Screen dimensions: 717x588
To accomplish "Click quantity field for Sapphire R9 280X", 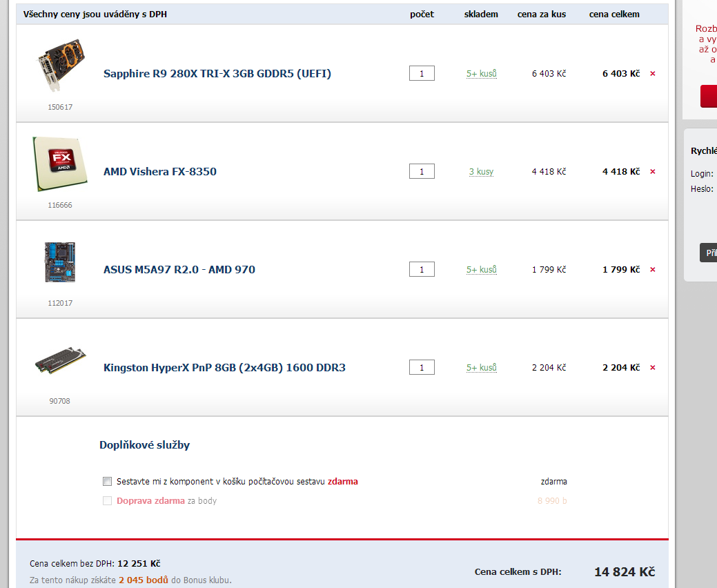I will tap(422, 73).
